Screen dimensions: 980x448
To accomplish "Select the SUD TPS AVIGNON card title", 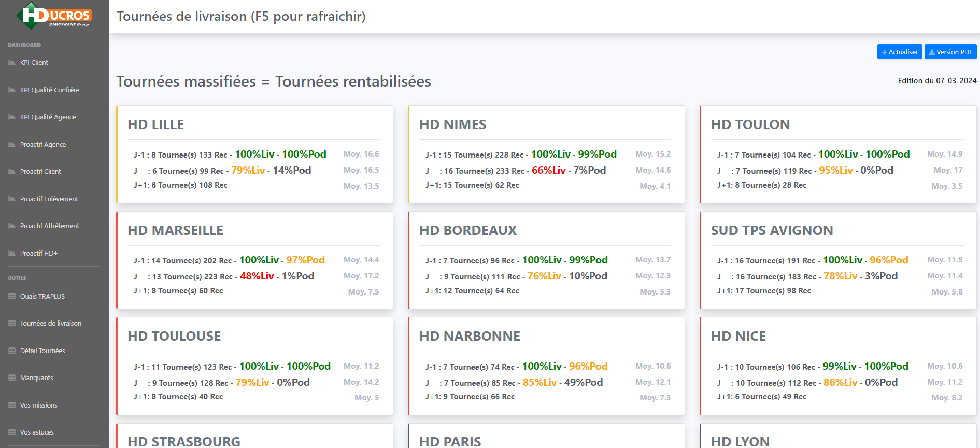I will (772, 231).
